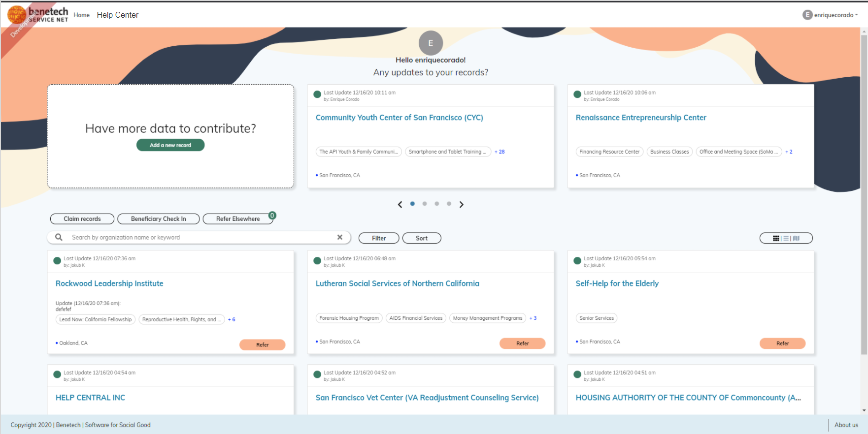Refer Self-Help for the Elderly
868x434 pixels.
(783, 343)
